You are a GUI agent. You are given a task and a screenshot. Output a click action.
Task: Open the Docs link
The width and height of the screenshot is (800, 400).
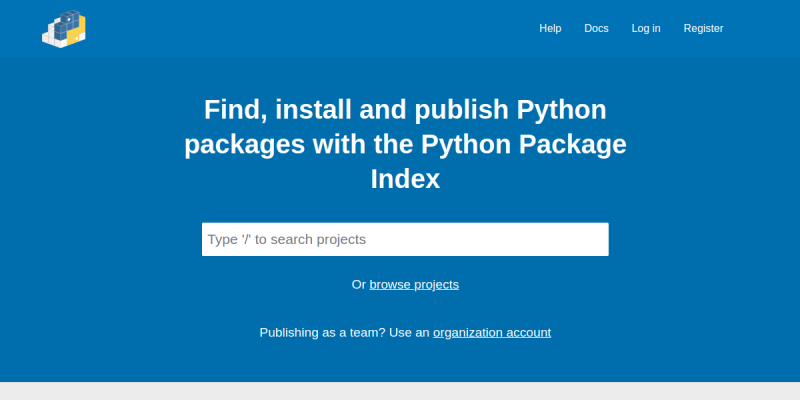(596, 29)
